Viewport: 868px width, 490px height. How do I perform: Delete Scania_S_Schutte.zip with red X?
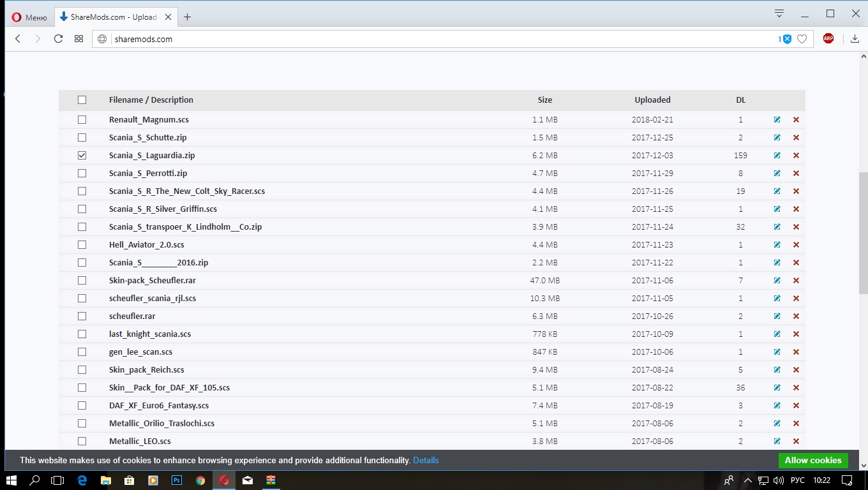(796, 138)
